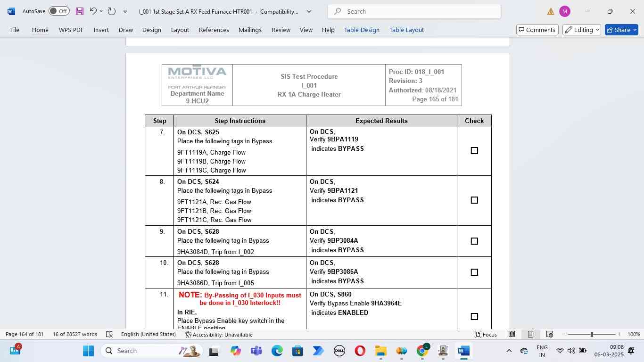The image size is (644, 362).
Task: Click the Redo (repeat) icon
Action: point(112,11)
